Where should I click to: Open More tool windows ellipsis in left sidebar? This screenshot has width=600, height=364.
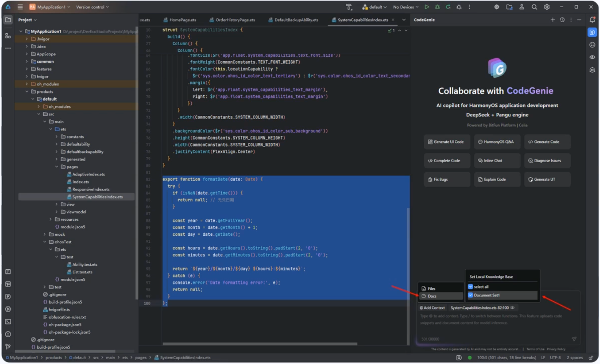tap(8, 48)
